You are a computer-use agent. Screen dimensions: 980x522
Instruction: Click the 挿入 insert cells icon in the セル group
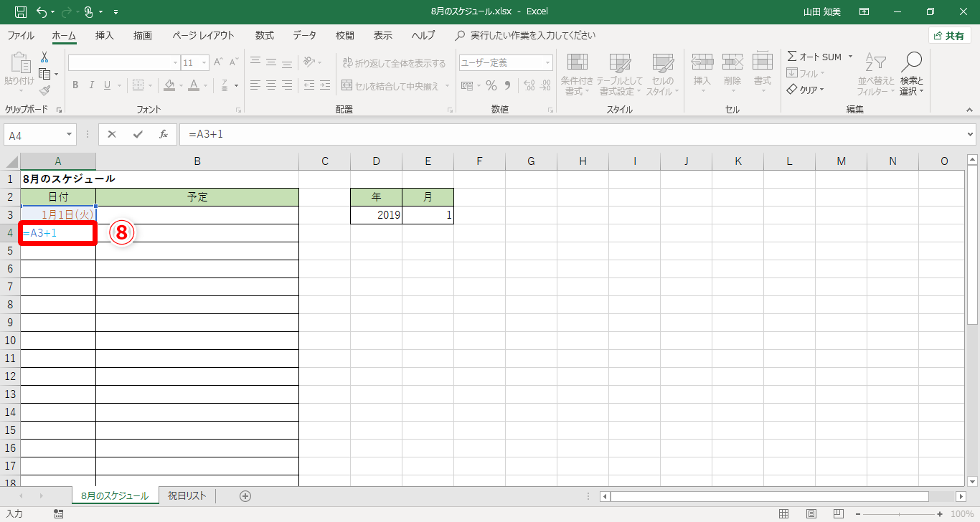tap(702, 72)
